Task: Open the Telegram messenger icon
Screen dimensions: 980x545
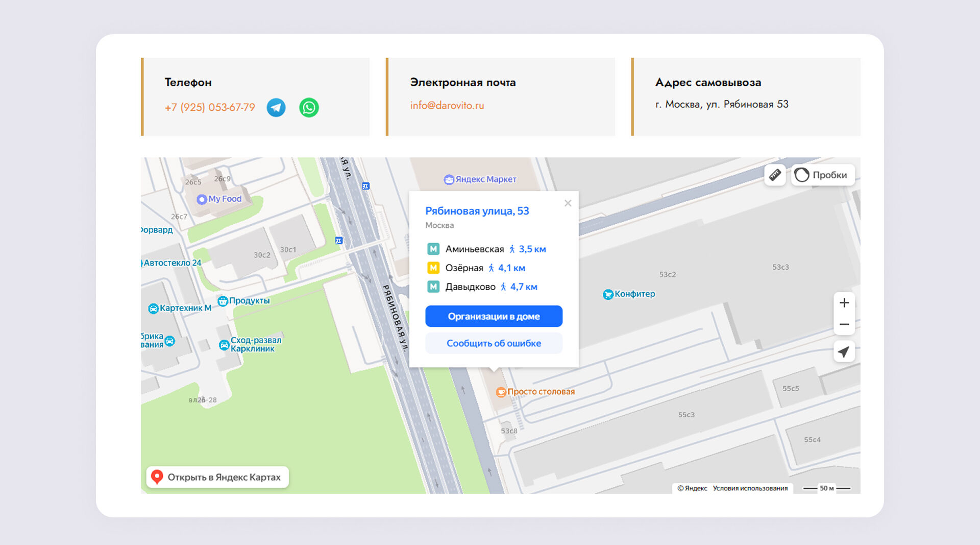Action: pos(276,108)
